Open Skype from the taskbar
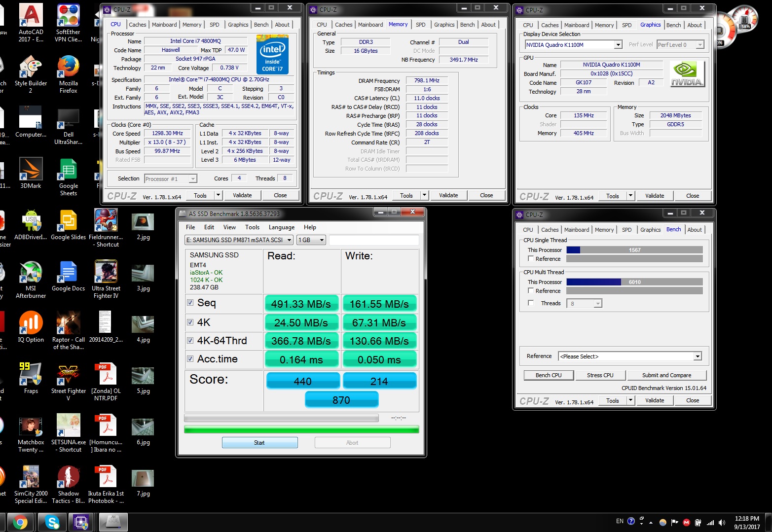Screen dimensions: 772x532 point(52,522)
